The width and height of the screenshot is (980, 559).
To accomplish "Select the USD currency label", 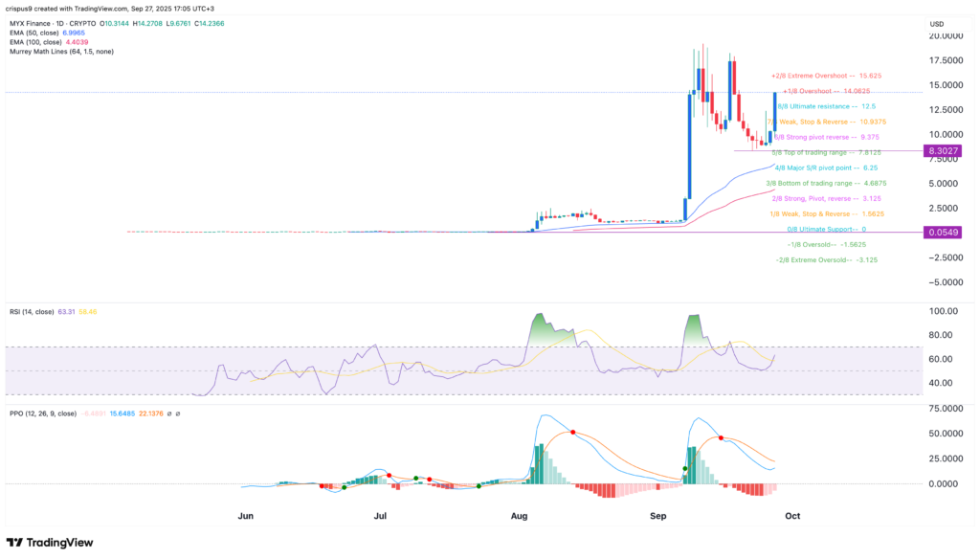I will pos(937,24).
